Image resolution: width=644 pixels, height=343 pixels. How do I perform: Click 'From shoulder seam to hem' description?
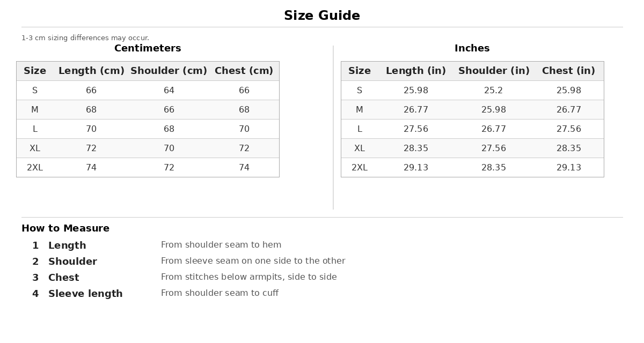221,245
